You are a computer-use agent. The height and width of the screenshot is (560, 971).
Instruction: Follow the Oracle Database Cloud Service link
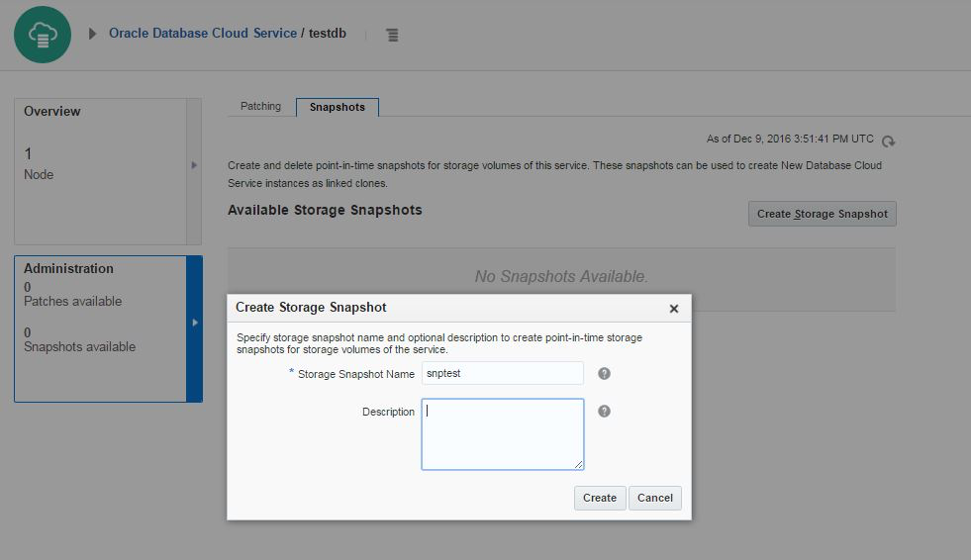pos(202,33)
